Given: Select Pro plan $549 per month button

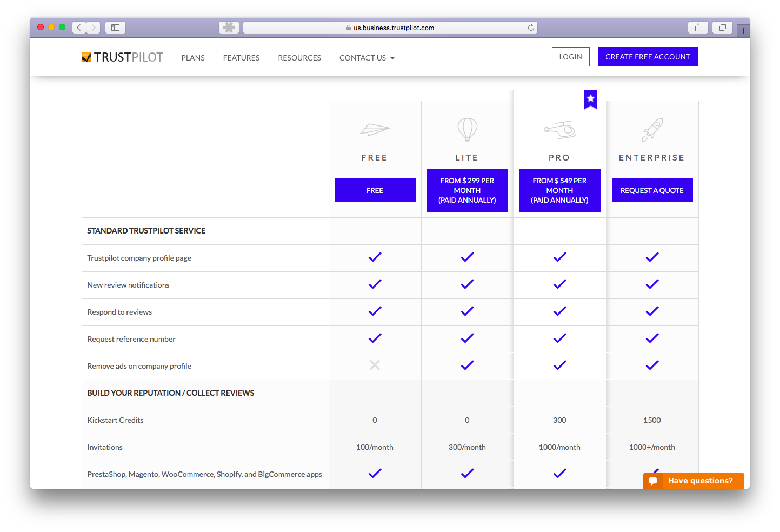Looking at the screenshot, I should point(559,190).
